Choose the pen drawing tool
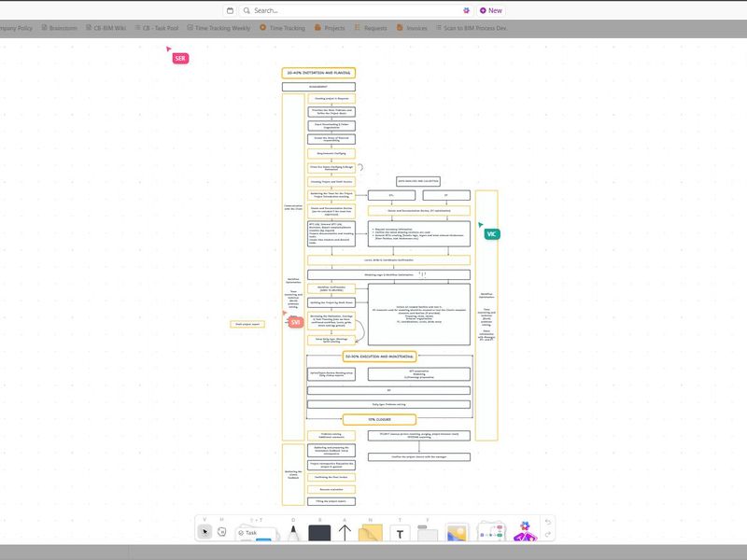 tap(293, 532)
